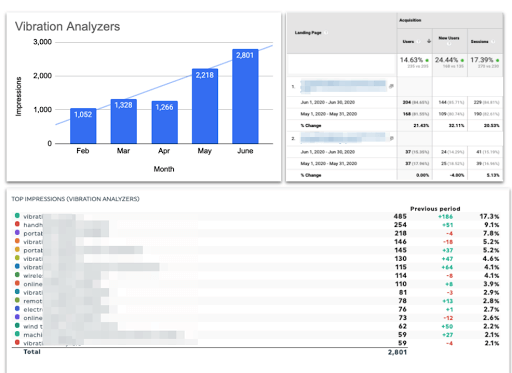Click the Month x-axis title
The width and height of the screenshot is (512, 373).
tap(164, 169)
